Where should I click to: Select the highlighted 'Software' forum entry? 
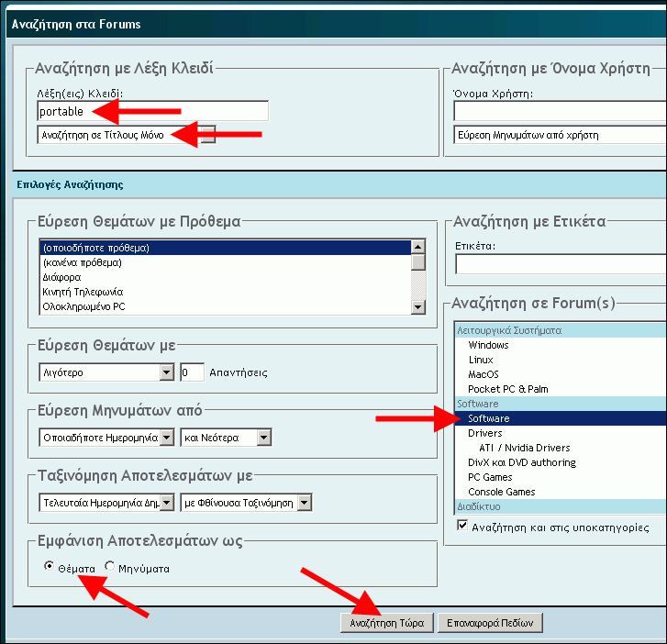click(561, 418)
